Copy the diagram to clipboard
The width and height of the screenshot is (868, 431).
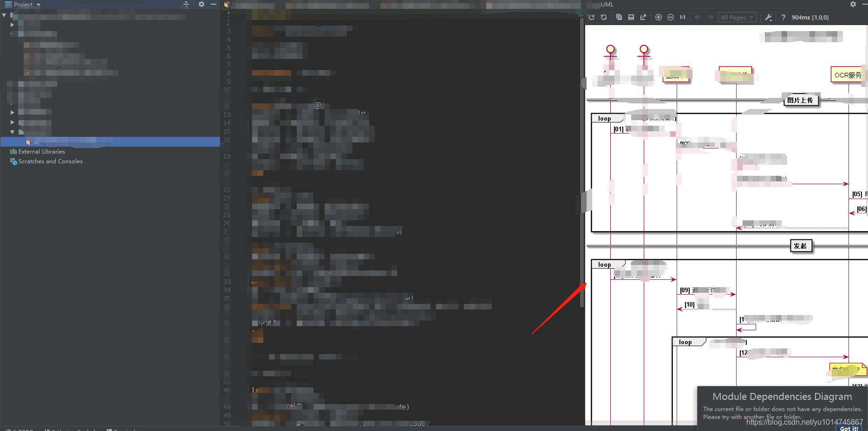619,17
